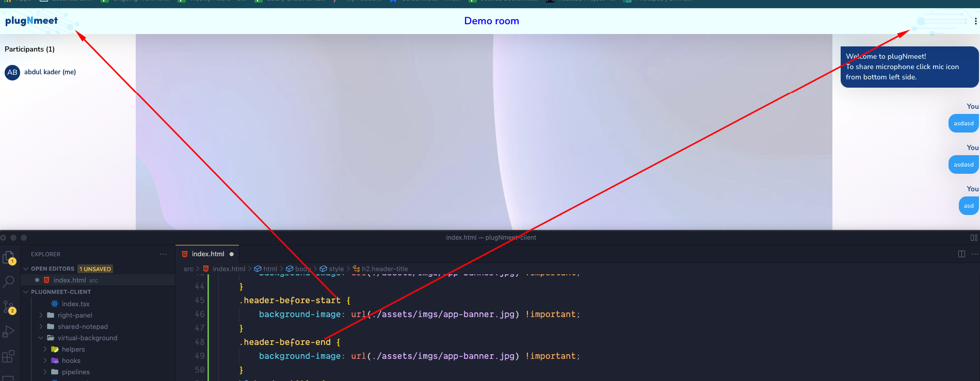Click html in the breadcrumb

pyautogui.click(x=270, y=269)
